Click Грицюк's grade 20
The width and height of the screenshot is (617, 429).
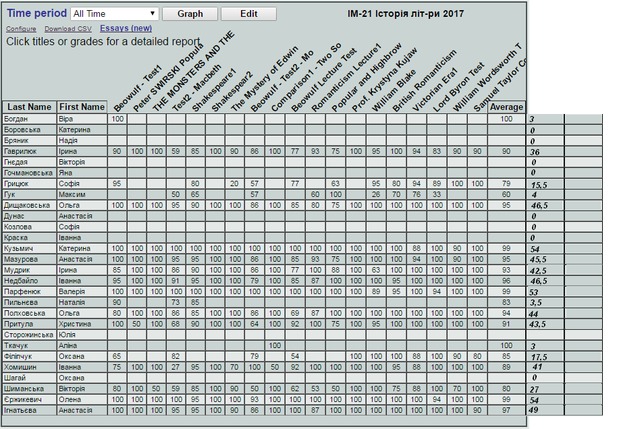235,184
